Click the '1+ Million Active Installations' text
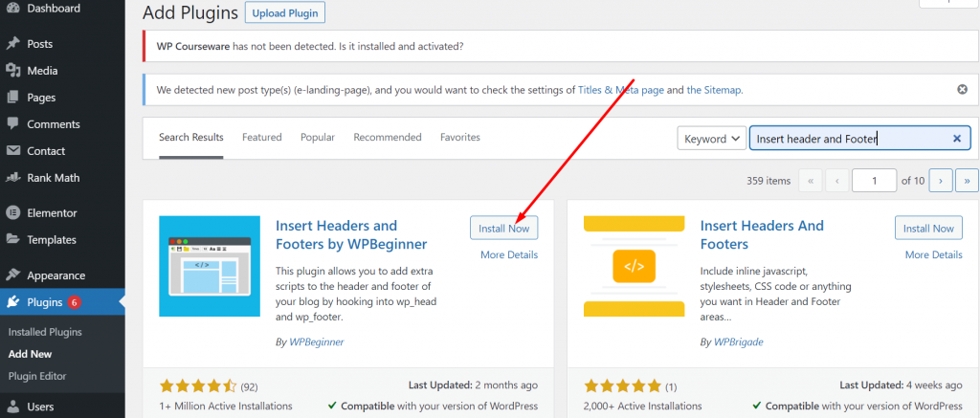 [226, 407]
